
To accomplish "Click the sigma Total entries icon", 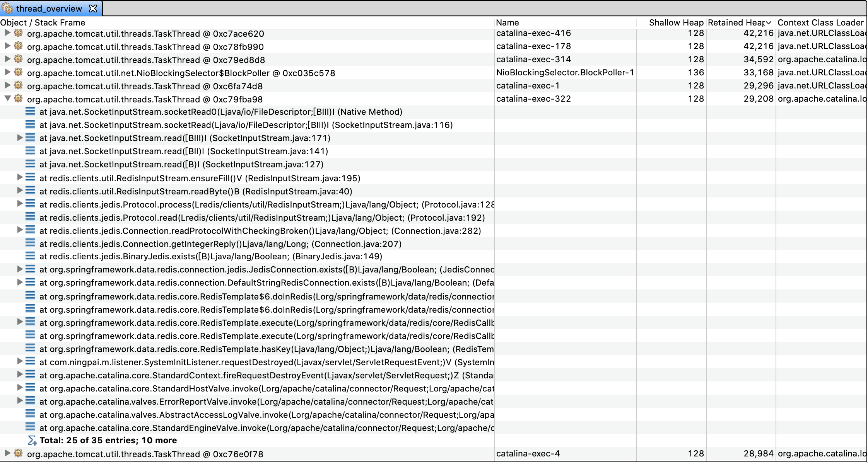I will point(32,441).
